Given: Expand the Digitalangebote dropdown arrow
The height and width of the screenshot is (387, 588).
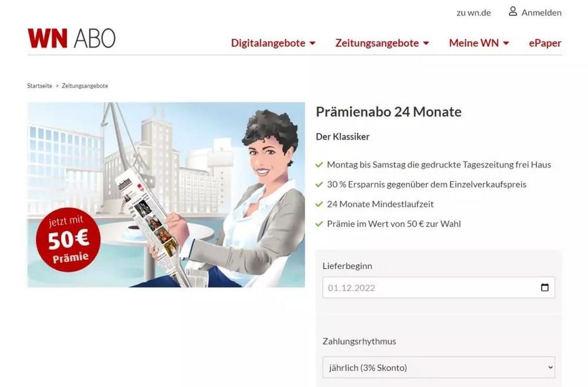Looking at the screenshot, I should [x=312, y=43].
